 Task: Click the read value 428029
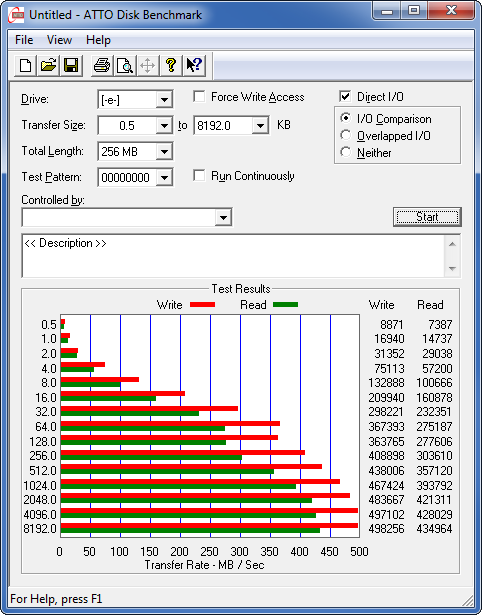coord(434,514)
